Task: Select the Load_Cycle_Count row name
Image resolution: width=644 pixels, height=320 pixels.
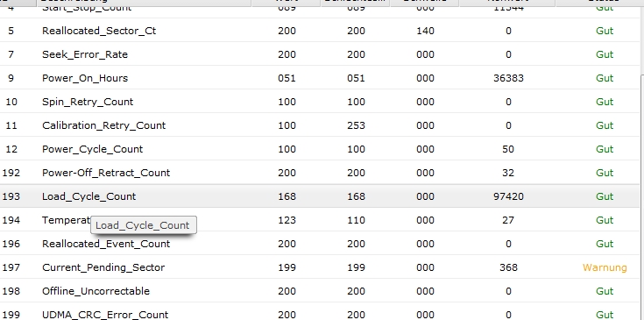Action: point(88,196)
